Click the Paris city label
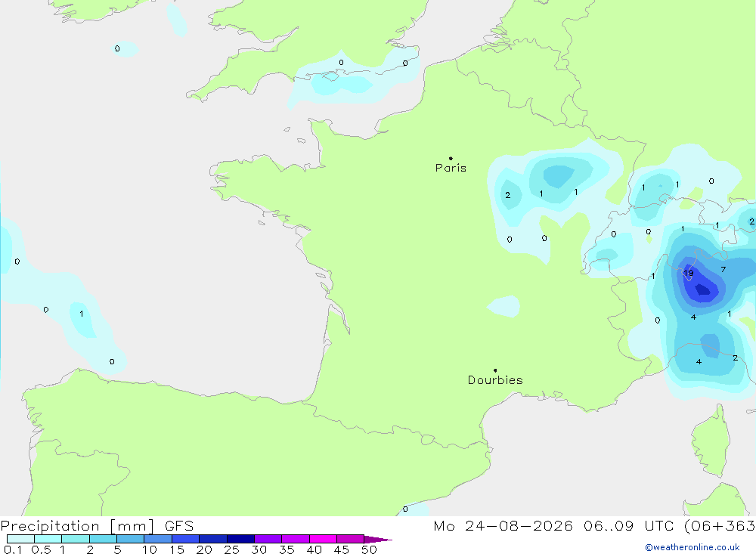This screenshot has height=554, width=756. [451, 168]
